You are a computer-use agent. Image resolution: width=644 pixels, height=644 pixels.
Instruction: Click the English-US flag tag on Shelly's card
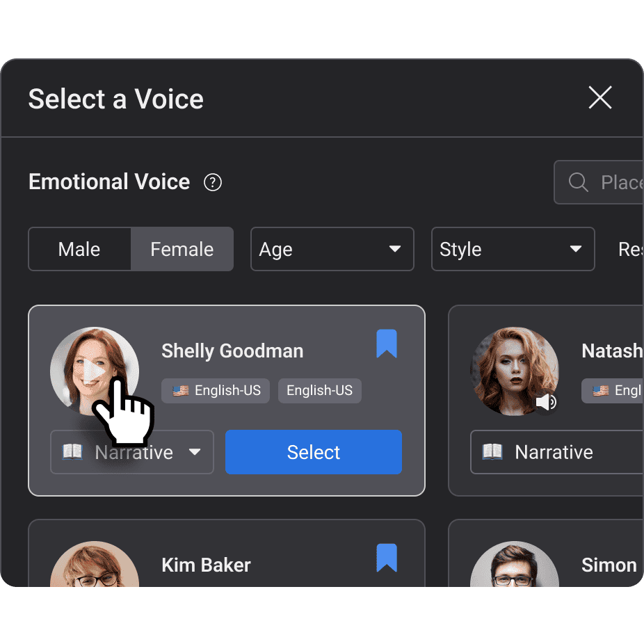point(216,391)
